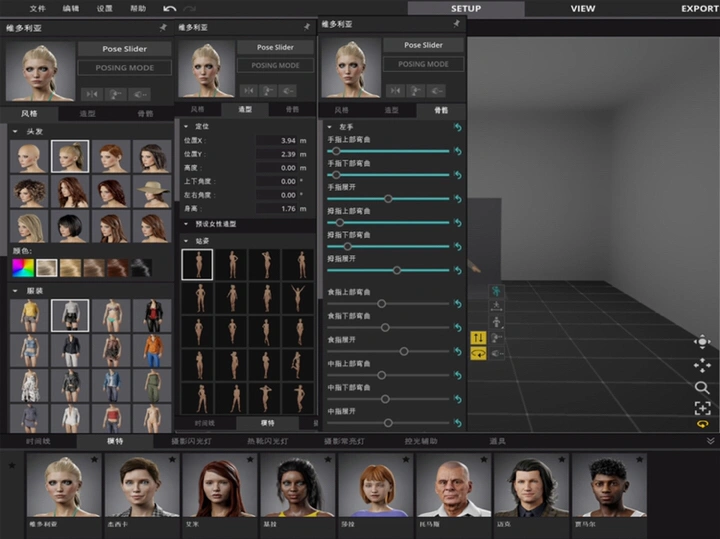Click the frame-selection icon in viewport
Image resolution: width=720 pixels, height=539 pixels.
coord(702,407)
